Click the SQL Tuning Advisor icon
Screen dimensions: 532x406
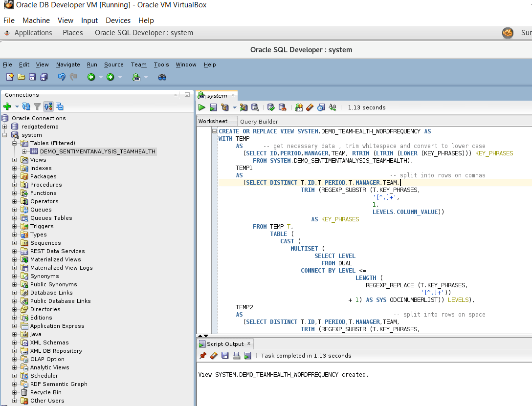[x=255, y=107]
